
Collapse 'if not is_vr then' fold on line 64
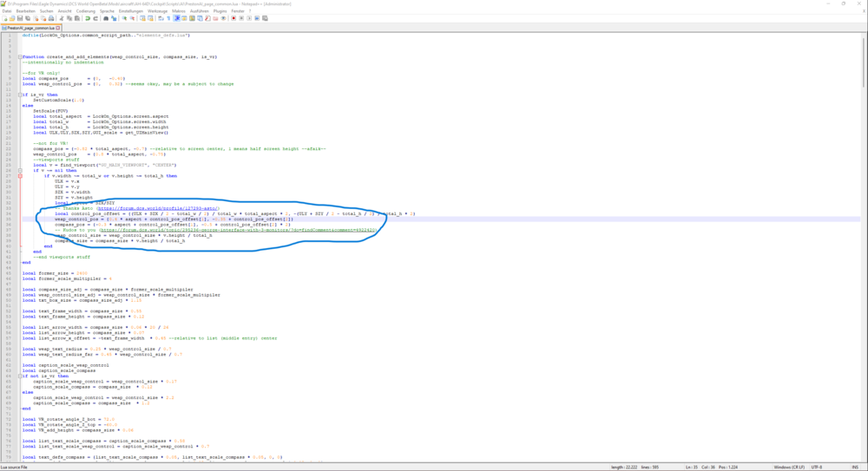pyautogui.click(x=20, y=376)
